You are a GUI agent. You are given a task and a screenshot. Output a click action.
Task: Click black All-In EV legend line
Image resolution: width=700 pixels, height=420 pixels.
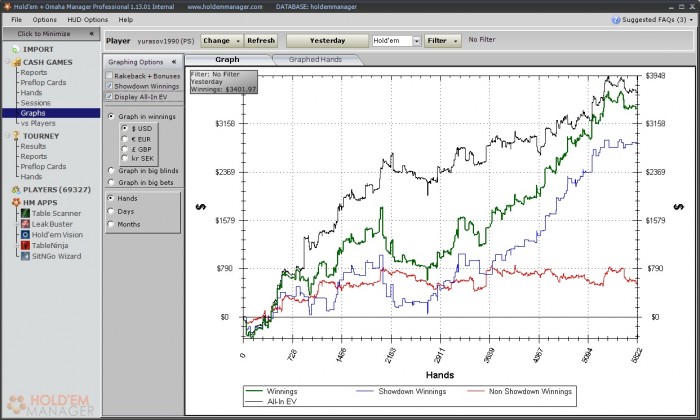pos(254,401)
